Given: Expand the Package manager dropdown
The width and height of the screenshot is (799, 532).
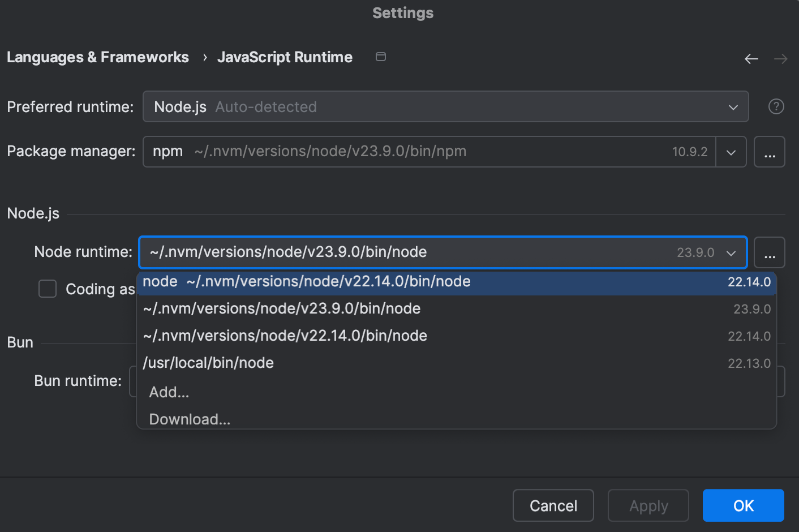Looking at the screenshot, I should tap(731, 152).
